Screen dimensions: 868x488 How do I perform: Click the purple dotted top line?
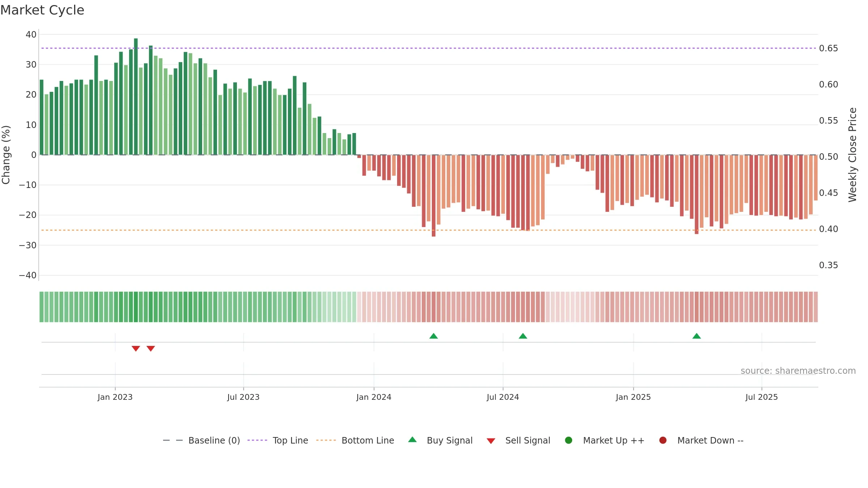[x=429, y=48]
